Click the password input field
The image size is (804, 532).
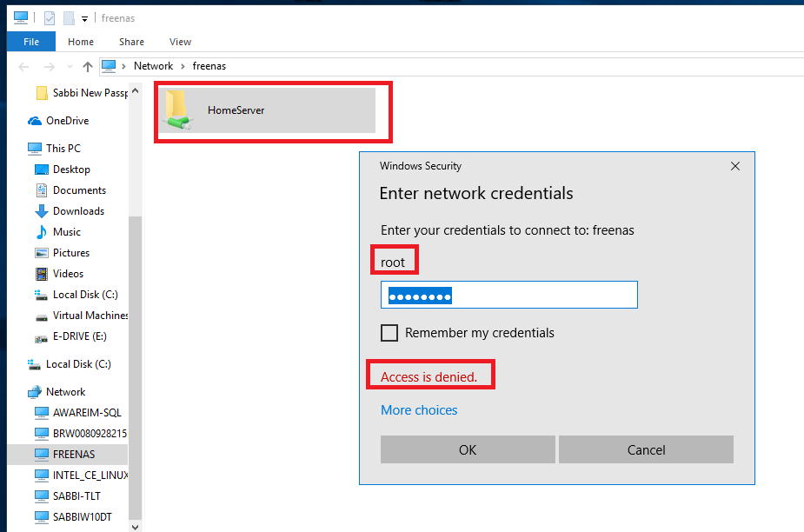[509, 295]
